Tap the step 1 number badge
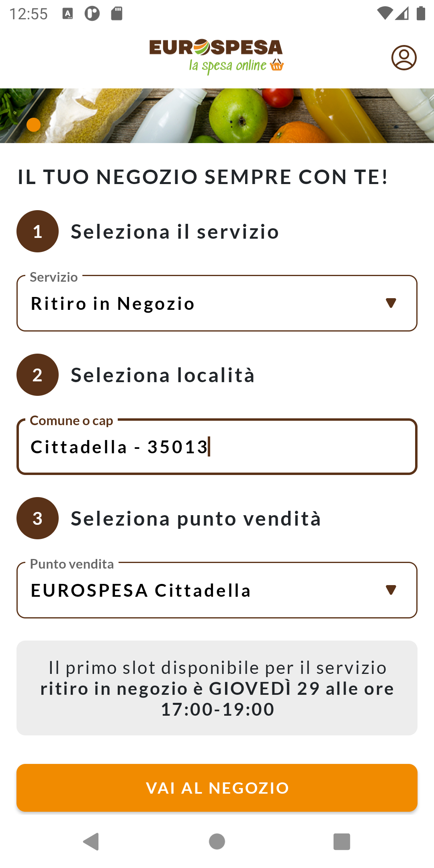 coord(37,231)
